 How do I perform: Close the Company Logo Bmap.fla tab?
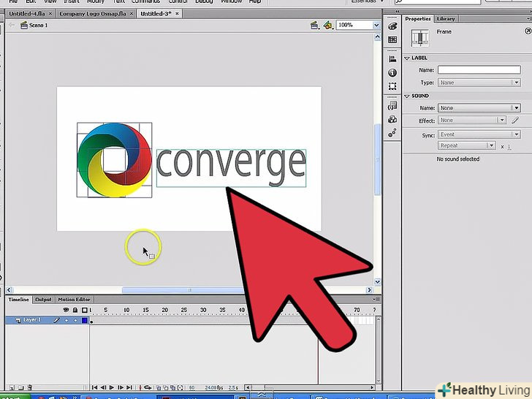pos(132,14)
